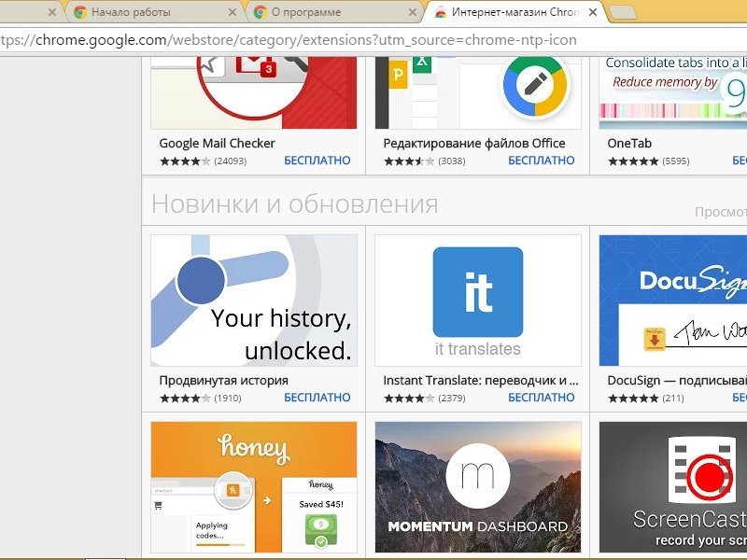Screen dimensions: 747x560
Task: Close the Интернет-магазин Chrome tab
Action: point(593,12)
